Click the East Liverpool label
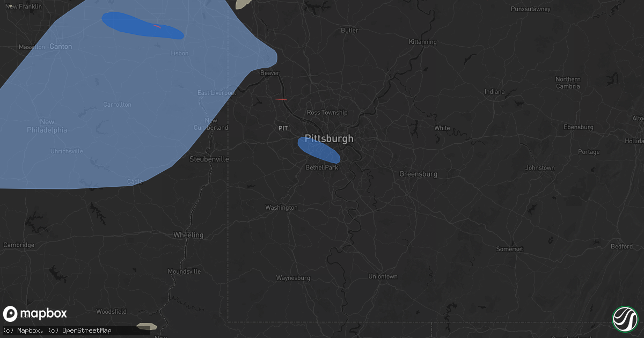 coord(217,93)
